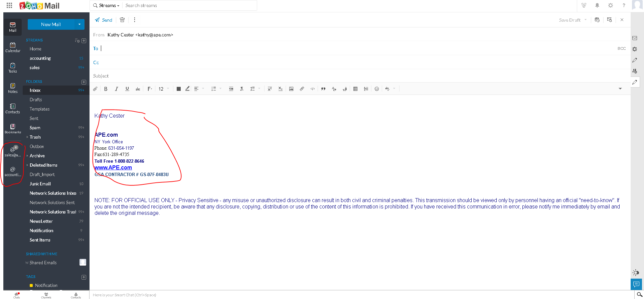Insert a hyperlink
Screen dimensions: 644x299
coord(302,89)
